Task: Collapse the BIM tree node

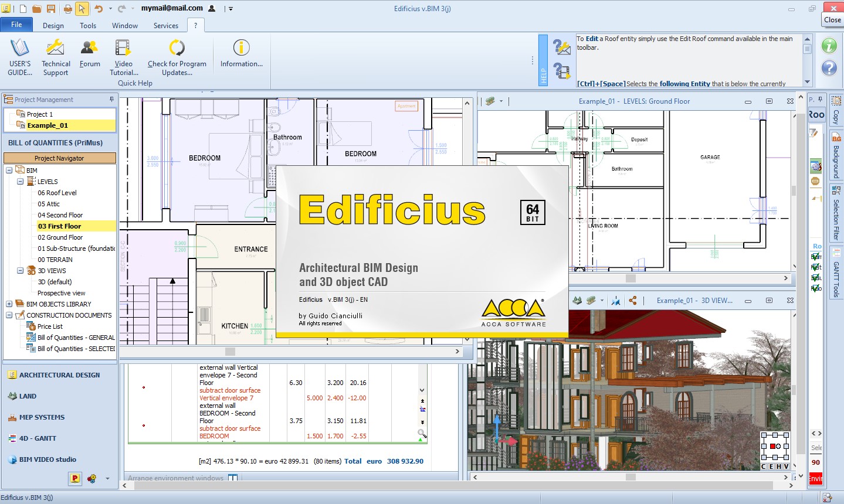Action: pos(9,171)
